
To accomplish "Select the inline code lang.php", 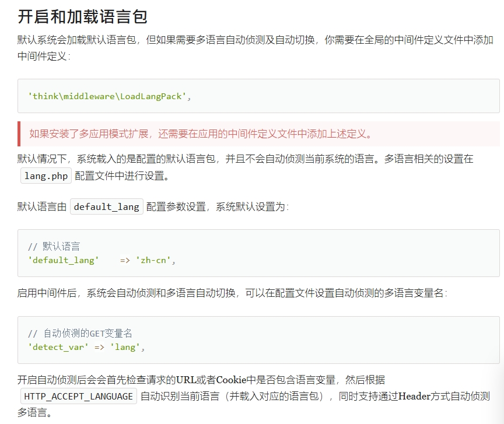I will [x=46, y=176].
